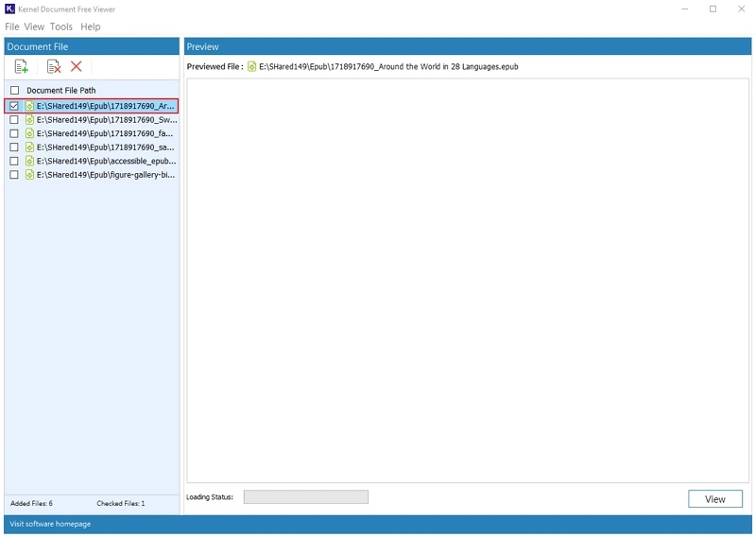Click the Loading Status progress bar
Screen dimensions: 756x537
[x=305, y=497]
